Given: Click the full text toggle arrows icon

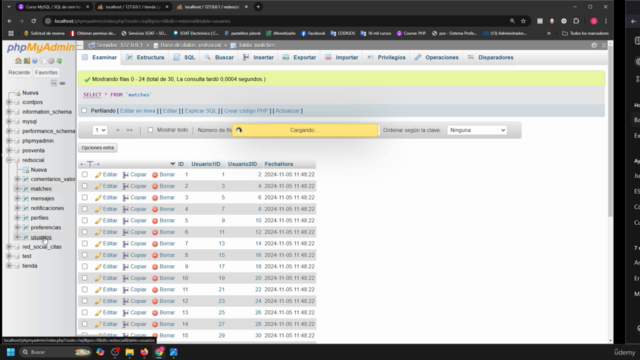Looking at the screenshot, I should [90, 164].
